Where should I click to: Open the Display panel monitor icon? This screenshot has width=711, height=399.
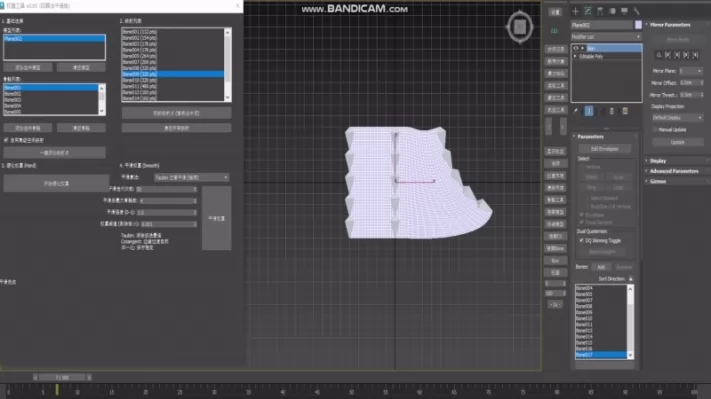[x=624, y=11]
